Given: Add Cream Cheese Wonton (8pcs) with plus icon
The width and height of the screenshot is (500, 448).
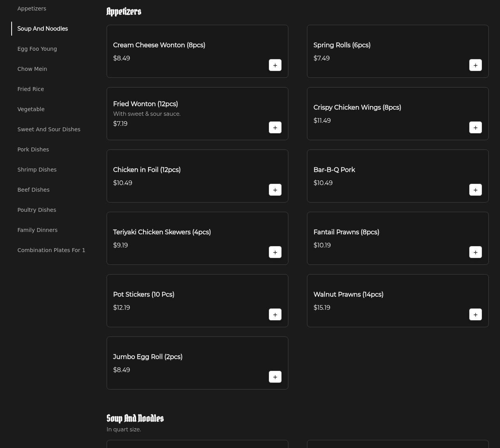Looking at the screenshot, I should click(x=275, y=65).
